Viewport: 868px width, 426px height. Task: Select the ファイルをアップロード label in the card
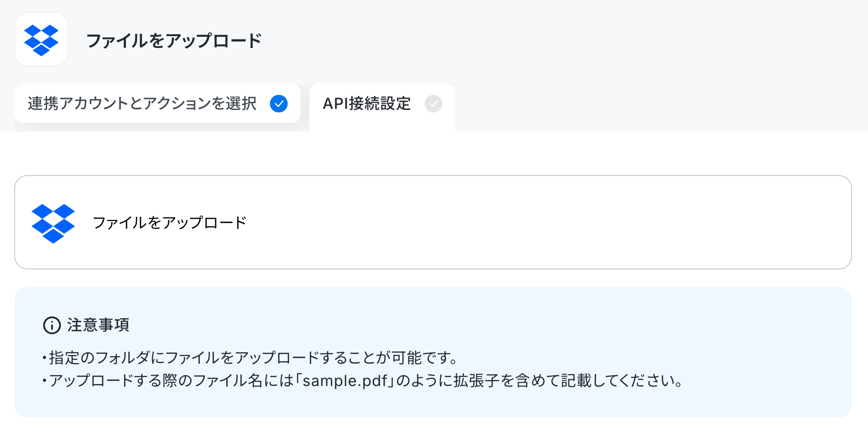170,223
